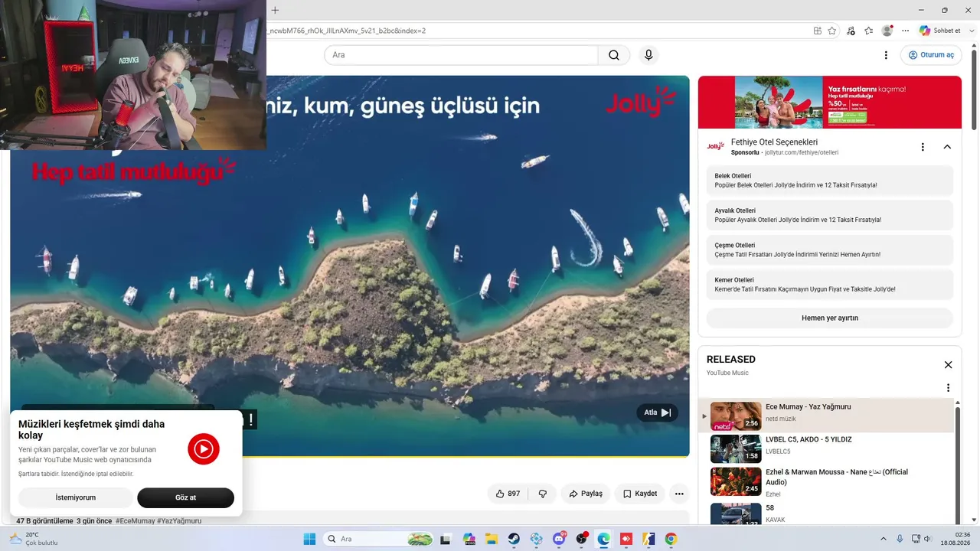This screenshot has height=551, width=980.
Task: Open File Explorer from taskbar
Action: pos(491,539)
